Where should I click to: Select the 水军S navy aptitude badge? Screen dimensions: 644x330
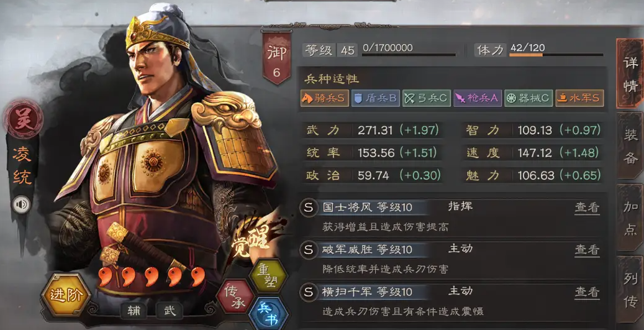[579, 98]
